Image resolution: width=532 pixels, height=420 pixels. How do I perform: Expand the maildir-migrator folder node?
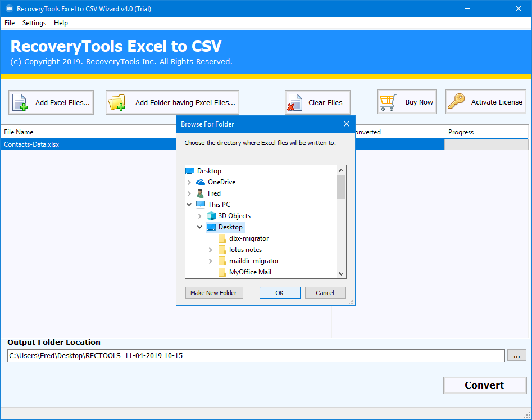pyautogui.click(x=210, y=261)
